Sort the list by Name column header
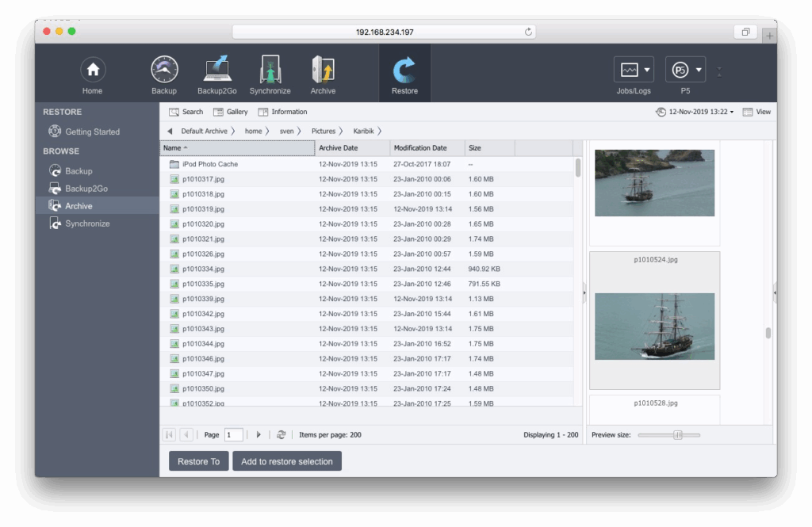 (x=237, y=148)
